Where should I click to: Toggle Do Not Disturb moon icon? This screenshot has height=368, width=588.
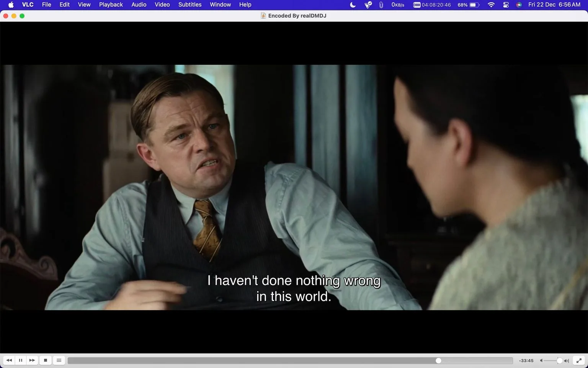(353, 5)
